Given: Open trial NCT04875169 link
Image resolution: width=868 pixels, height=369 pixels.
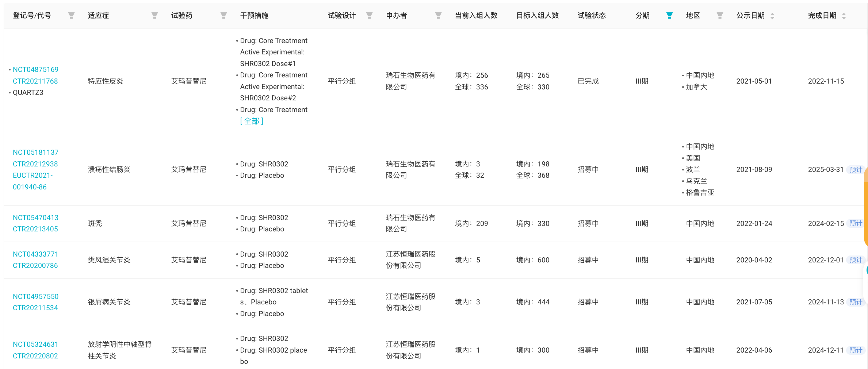Looking at the screenshot, I should (35, 69).
